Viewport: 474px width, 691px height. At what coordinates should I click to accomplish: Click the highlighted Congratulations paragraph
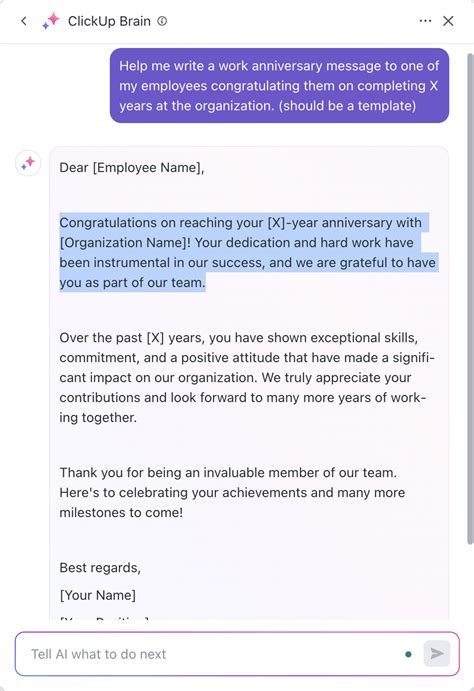pos(249,253)
